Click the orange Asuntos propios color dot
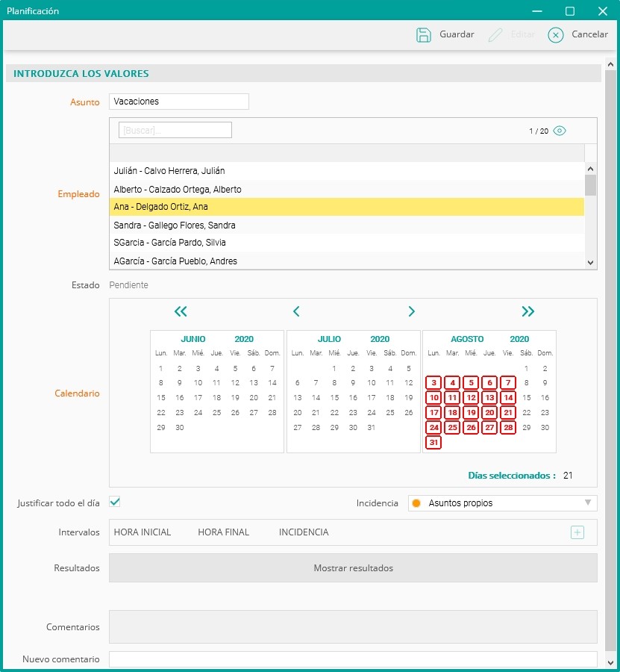The image size is (620, 672). 416,503
